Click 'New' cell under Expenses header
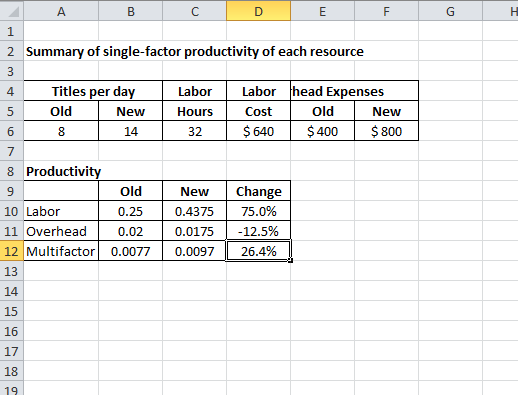The image size is (518, 395). click(x=387, y=111)
